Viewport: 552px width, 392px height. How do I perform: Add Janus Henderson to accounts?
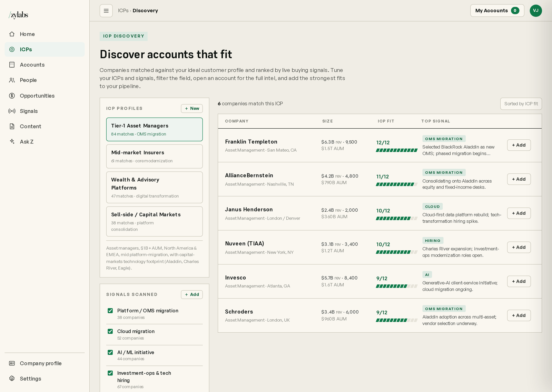point(519,213)
